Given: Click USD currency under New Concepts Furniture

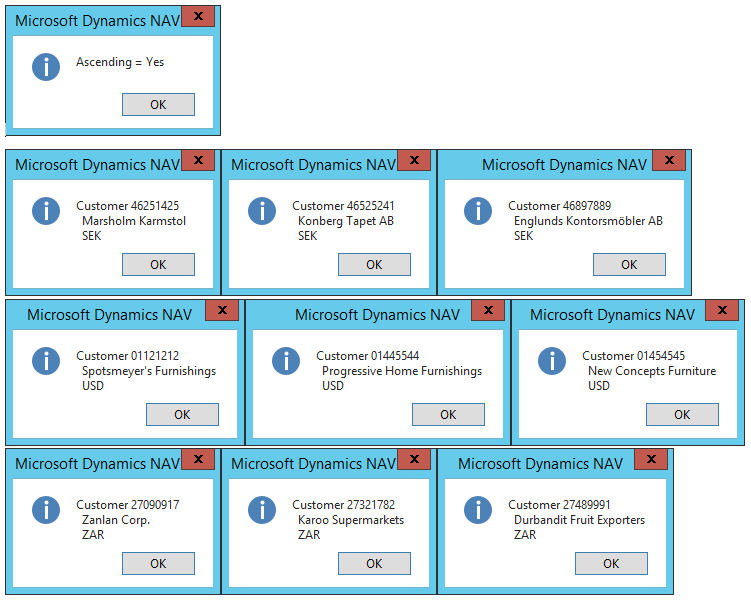Looking at the screenshot, I should [x=599, y=386].
